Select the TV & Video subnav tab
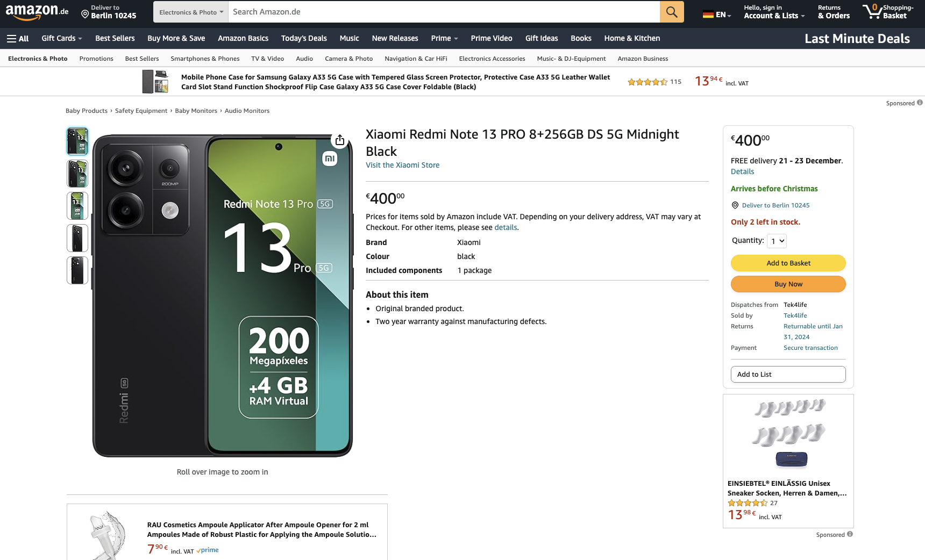The width and height of the screenshot is (925, 560). point(267,59)
